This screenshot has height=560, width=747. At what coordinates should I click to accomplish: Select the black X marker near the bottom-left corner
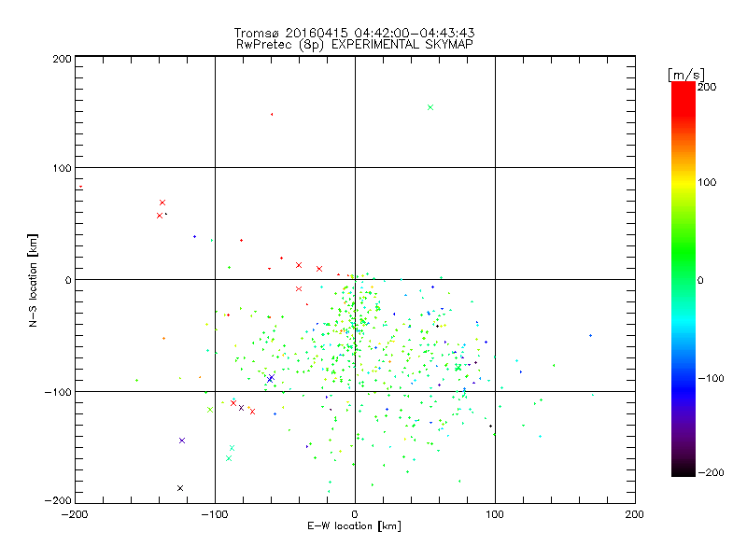(x=180, y=488)
